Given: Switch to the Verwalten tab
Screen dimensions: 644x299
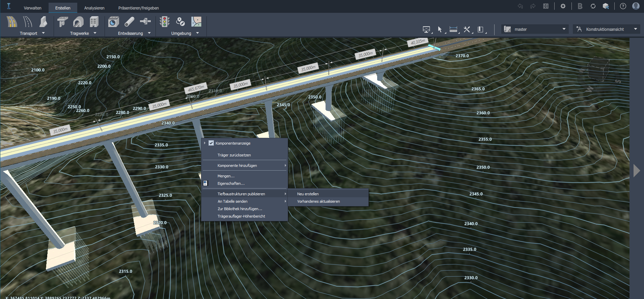Looking at the screenshot, I should (33, 8).
